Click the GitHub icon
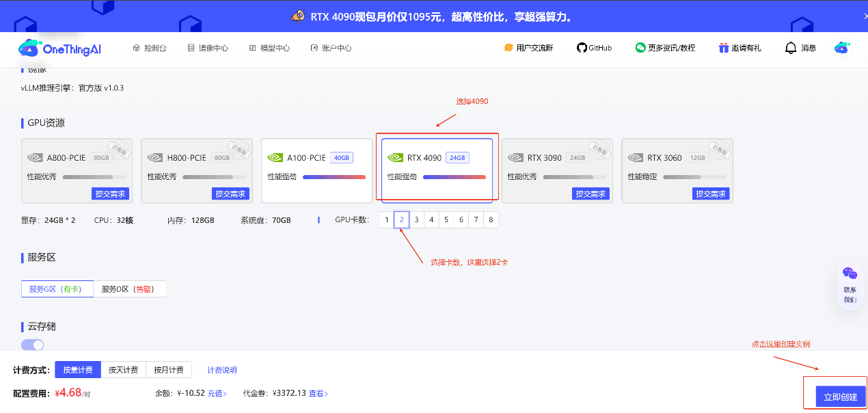 (x=582, y=48)
